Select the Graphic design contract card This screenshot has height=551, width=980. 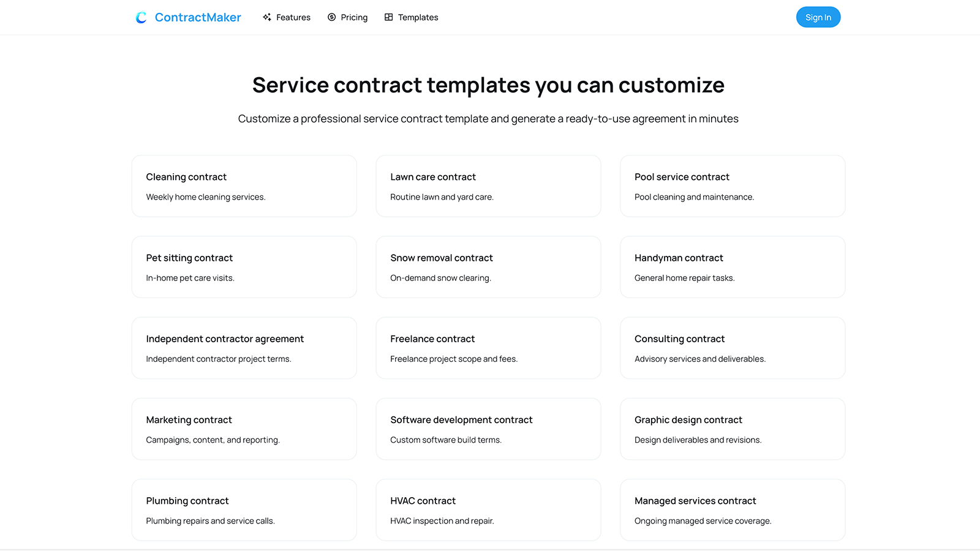[733, 429]
